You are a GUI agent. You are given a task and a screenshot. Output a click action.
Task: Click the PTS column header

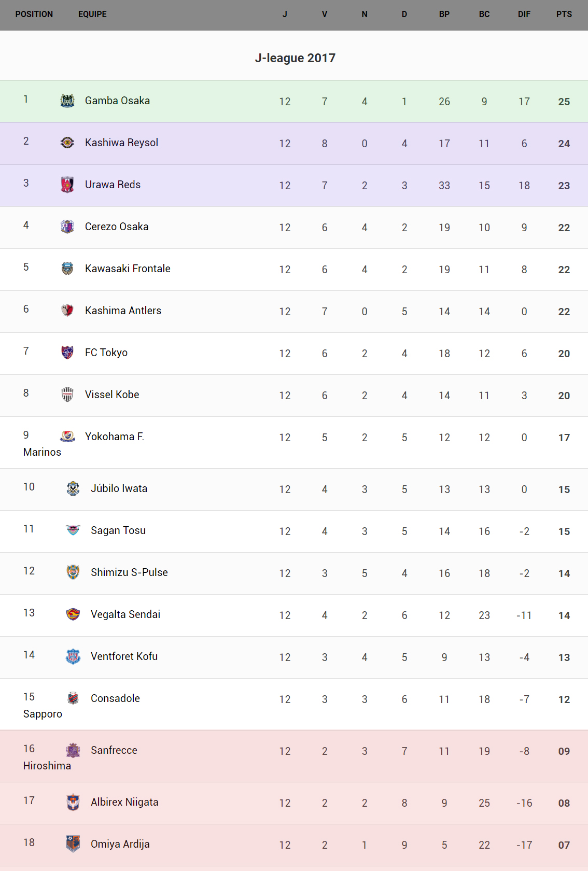point(564,15)
